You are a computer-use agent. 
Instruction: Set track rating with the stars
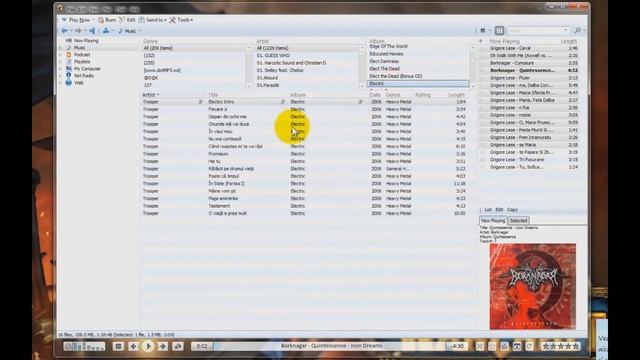[560, 346]
